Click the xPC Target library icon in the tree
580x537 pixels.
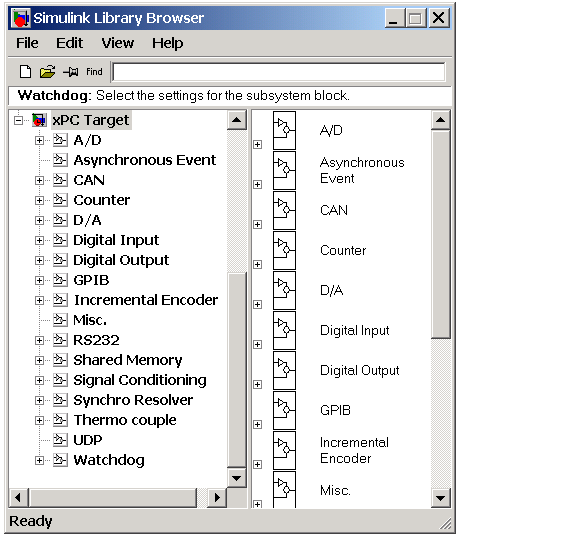(x=39, y=120)
